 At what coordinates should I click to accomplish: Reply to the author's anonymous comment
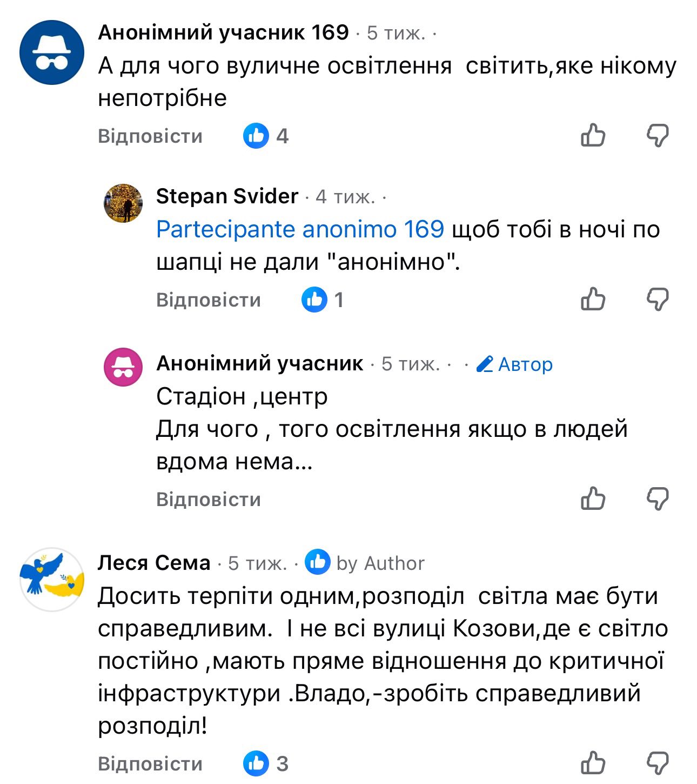click(209, 500)
